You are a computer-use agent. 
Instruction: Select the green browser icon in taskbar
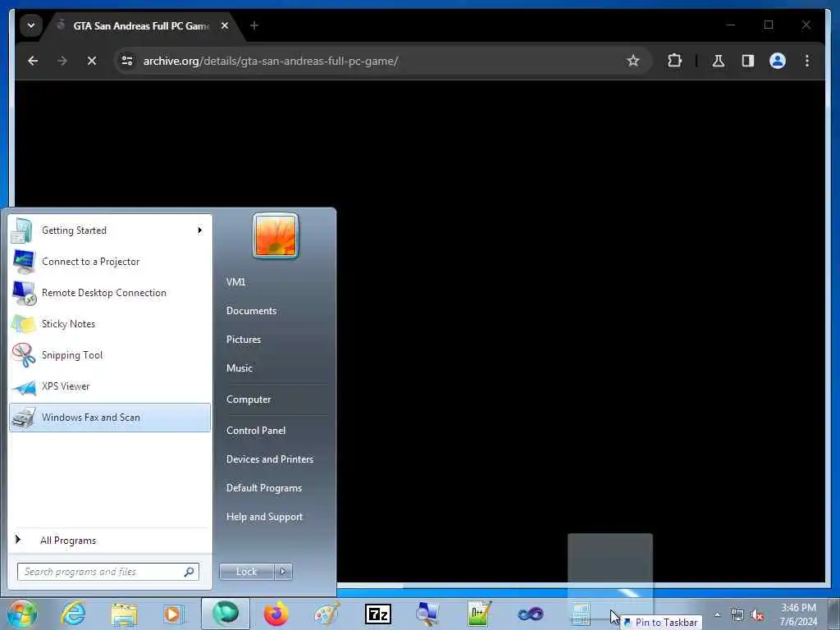point(226,614)
